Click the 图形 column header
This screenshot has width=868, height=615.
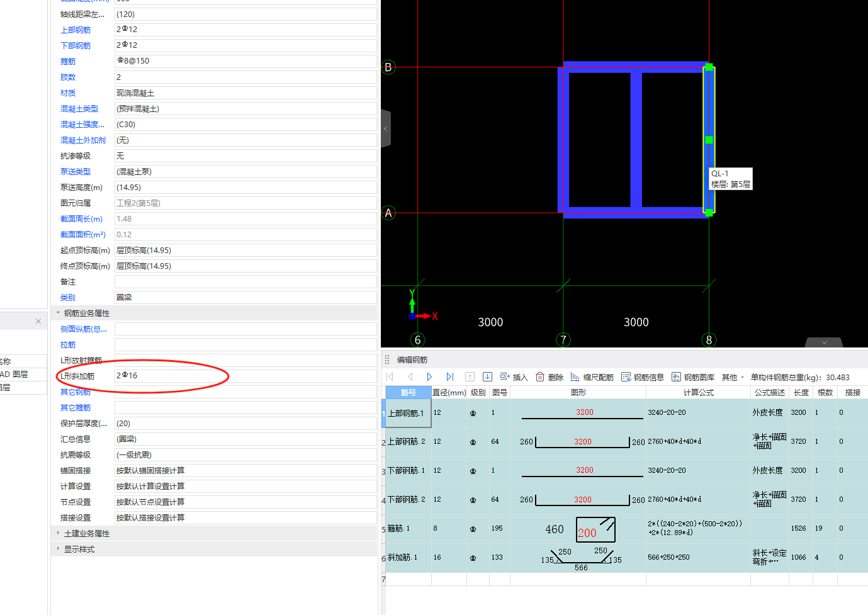pos(578,392)
